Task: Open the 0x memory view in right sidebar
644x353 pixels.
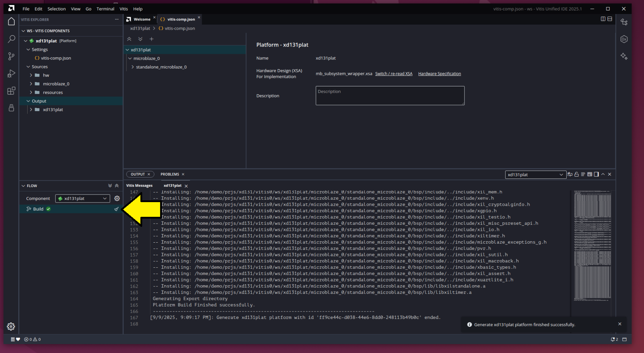Action: (624, 39)
